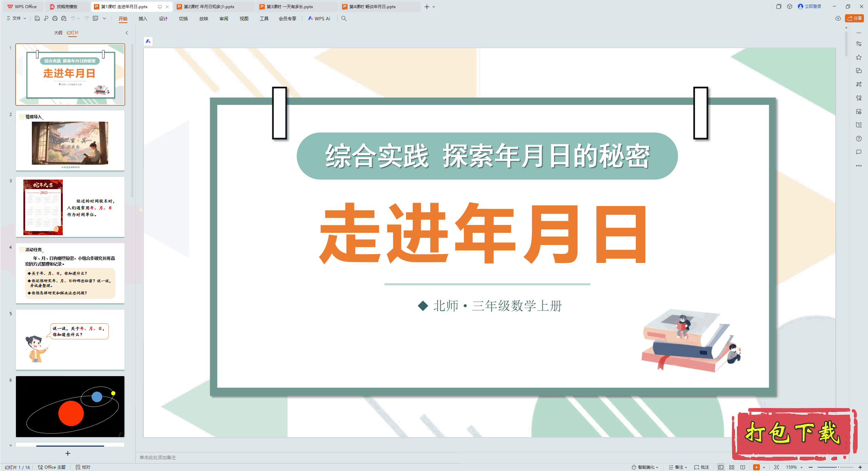The width and height of the screenshot is (868, 471).
Task: Open the 插入 ribbon tab
Action: pyautogui.click(x=143, y=18)
